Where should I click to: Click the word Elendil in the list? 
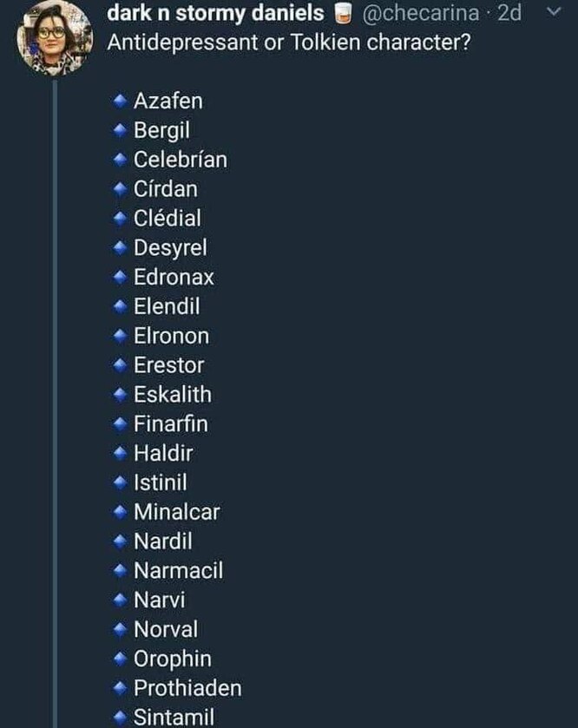click(x=167, y=306)
